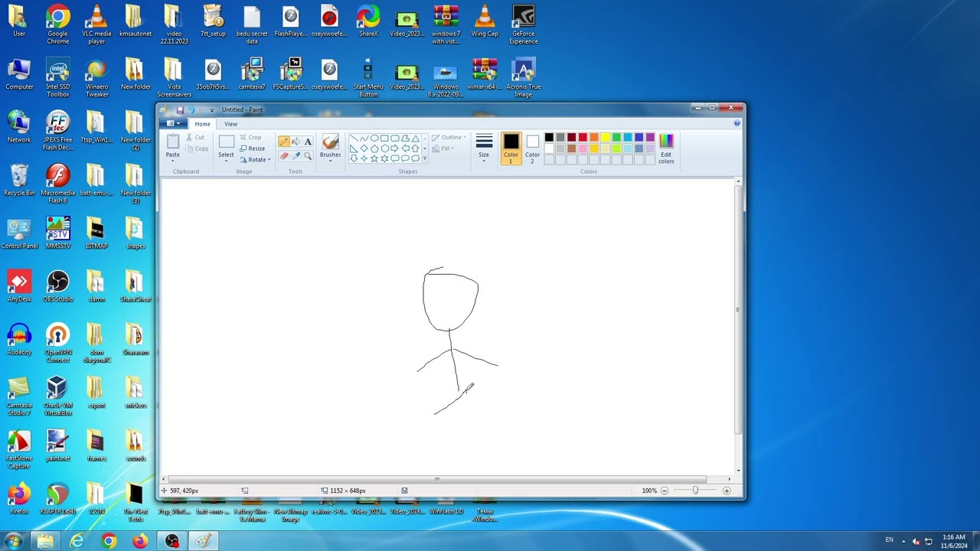Expand the shapes gallery more arrow
The height and width of the screenshot is (551, 980).
425,158
